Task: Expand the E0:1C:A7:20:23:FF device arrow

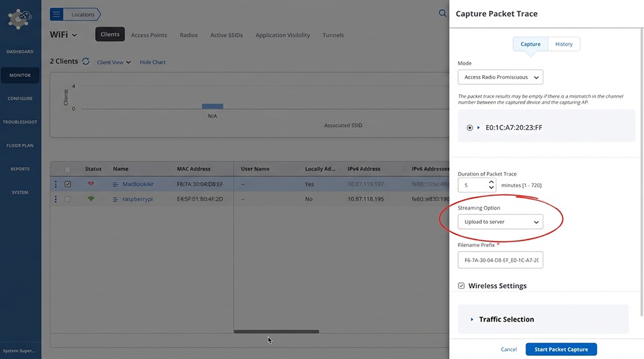Action: (478, 127)
